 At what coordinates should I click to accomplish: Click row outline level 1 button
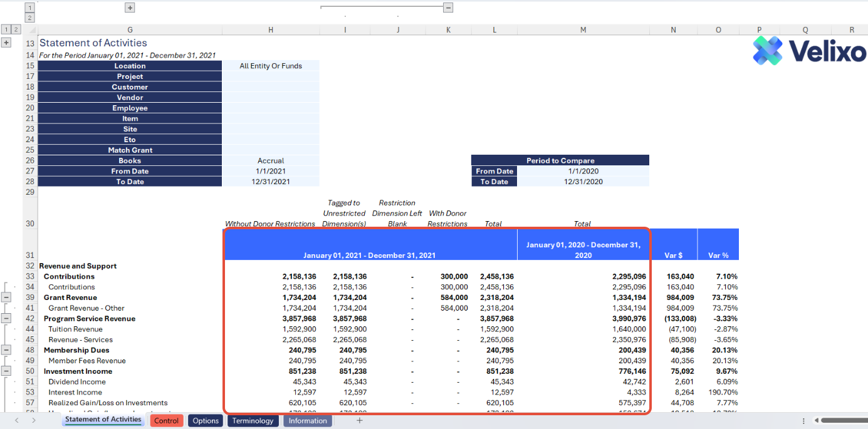6,29
